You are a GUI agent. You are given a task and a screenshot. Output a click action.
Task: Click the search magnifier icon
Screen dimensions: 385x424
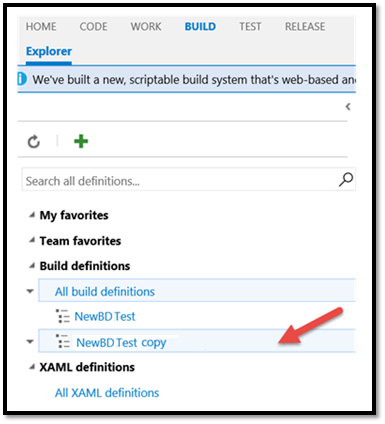coord(346,180)
